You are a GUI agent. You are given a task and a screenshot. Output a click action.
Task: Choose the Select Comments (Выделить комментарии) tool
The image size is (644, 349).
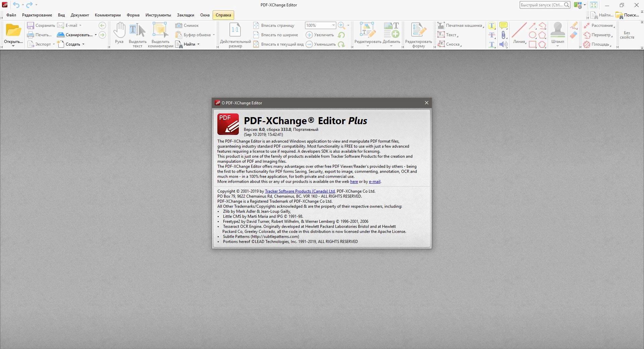coord(160,35)
